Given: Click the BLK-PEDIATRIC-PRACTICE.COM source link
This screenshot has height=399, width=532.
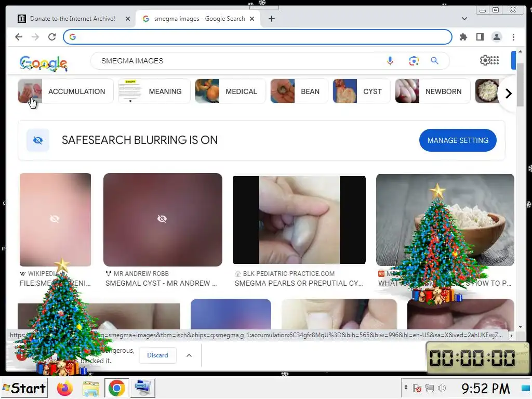Looking at the screenshot, I should (289, 273).
